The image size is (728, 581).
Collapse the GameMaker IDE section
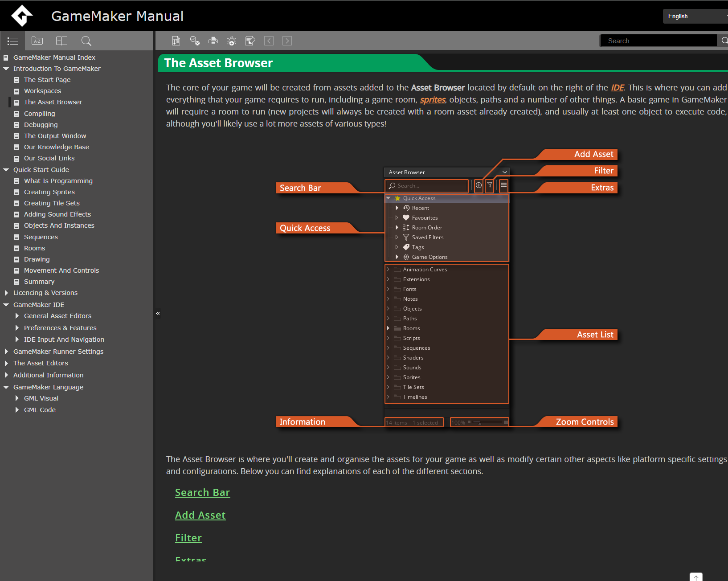(6, 305)
